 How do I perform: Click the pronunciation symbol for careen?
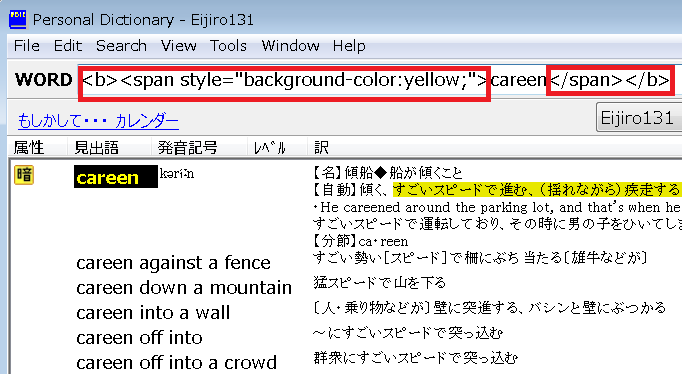coord(177,174)
